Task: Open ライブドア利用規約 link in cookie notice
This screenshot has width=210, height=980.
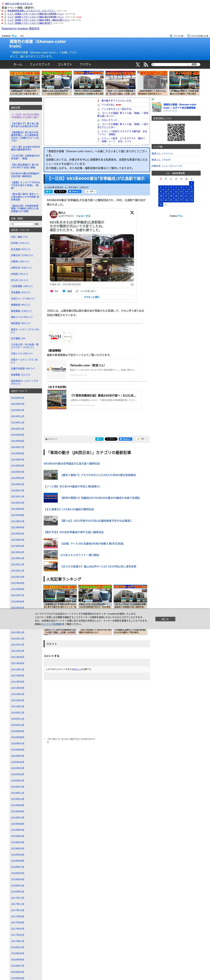Action: pyautogui.click(x=52, y=624)
